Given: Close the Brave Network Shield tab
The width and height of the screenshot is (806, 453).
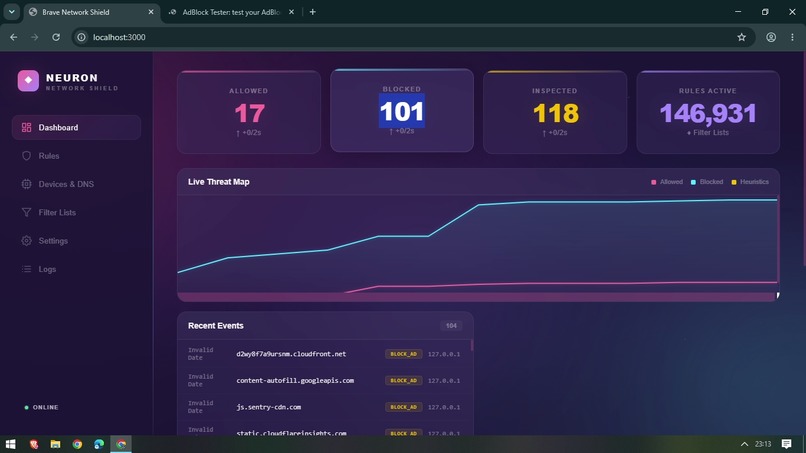Looking at the screenshot, I should [x=151, y=12].
